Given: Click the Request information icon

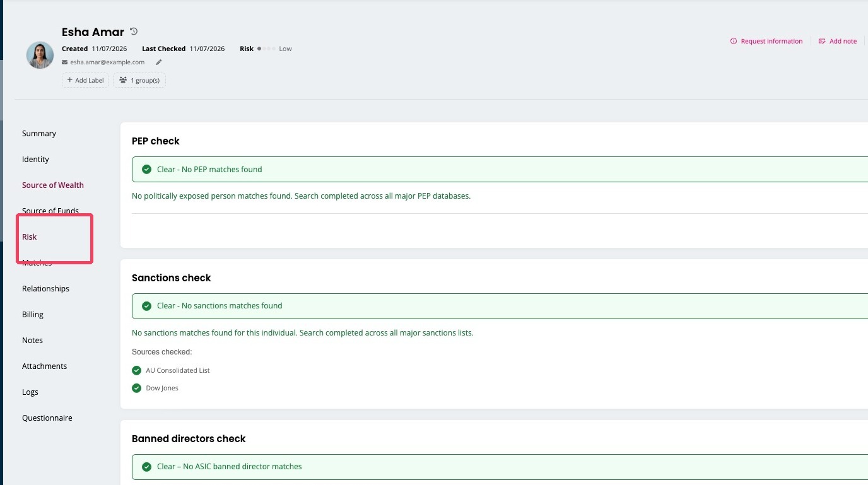Looking at the screenshot, I should tap(734, 41).
